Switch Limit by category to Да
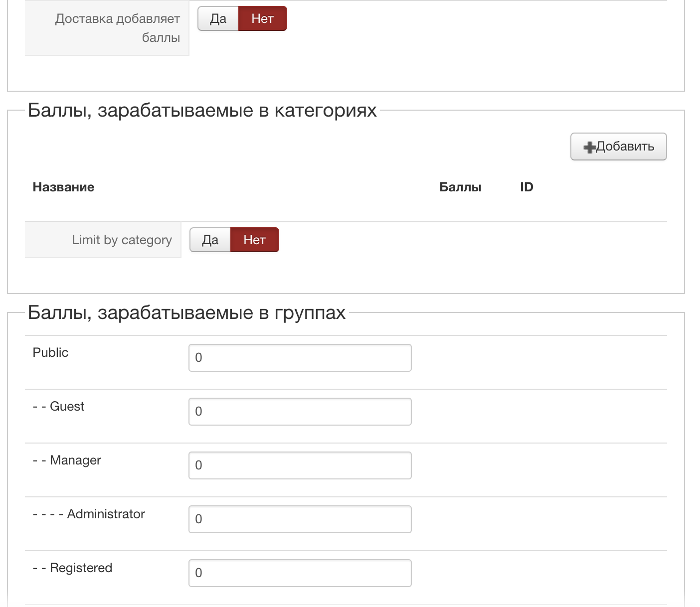 click(x=210, y=240)
